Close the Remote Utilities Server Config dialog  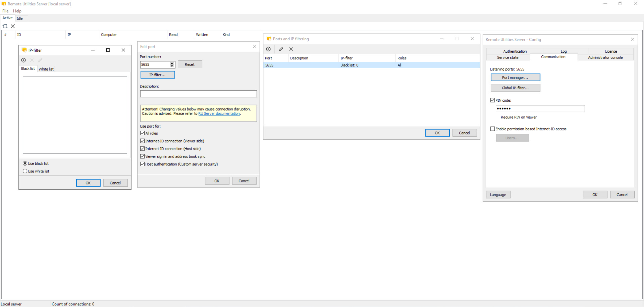pyautogui.click(x=632, y=39)
